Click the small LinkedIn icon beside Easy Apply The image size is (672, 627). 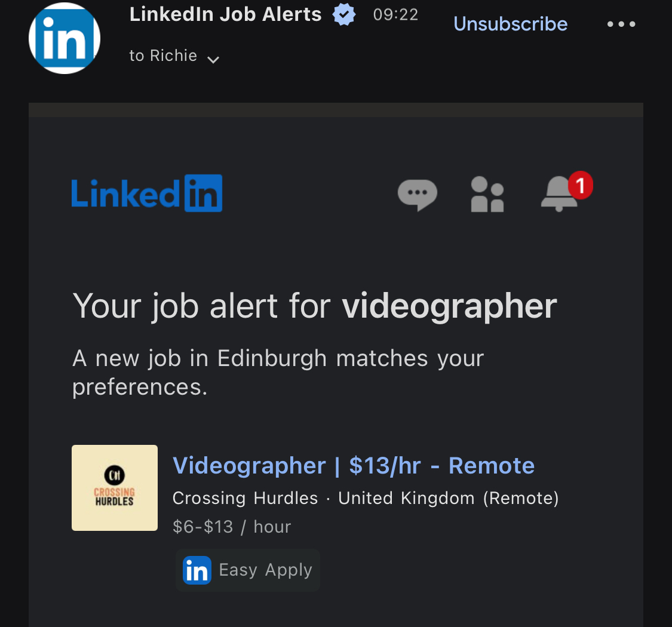(197, 570)
